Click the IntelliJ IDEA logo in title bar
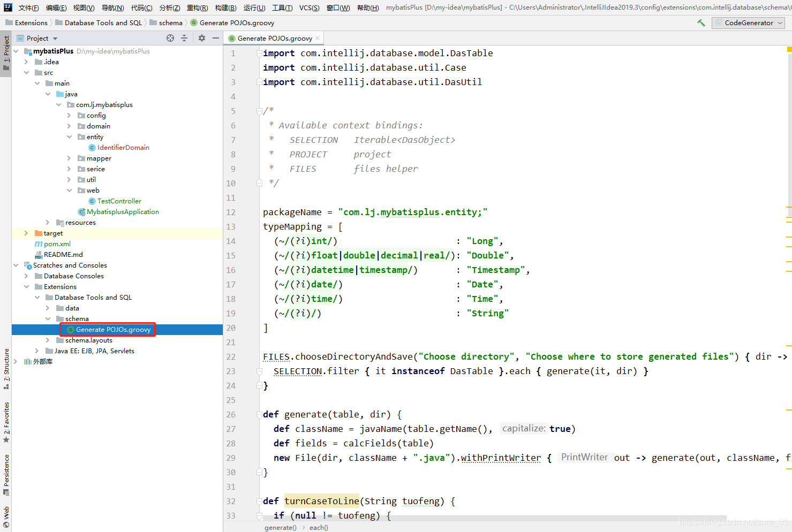The width and height of the screenshot is (792, 532). point(7,7)
